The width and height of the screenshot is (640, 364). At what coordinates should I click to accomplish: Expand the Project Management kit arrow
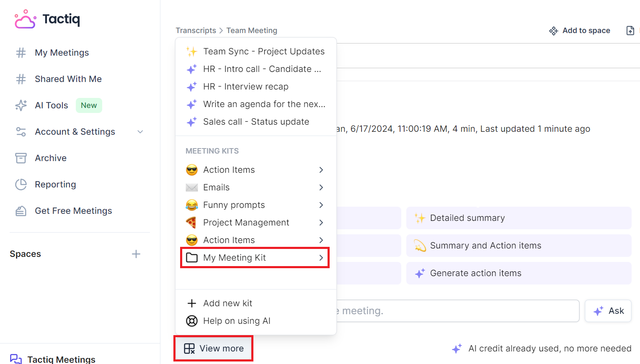pos(321,223)
